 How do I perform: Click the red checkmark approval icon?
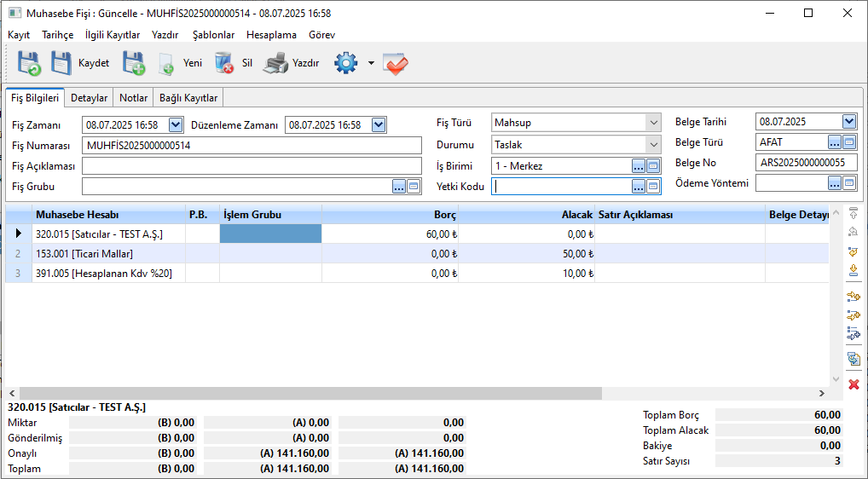point(396,64)
